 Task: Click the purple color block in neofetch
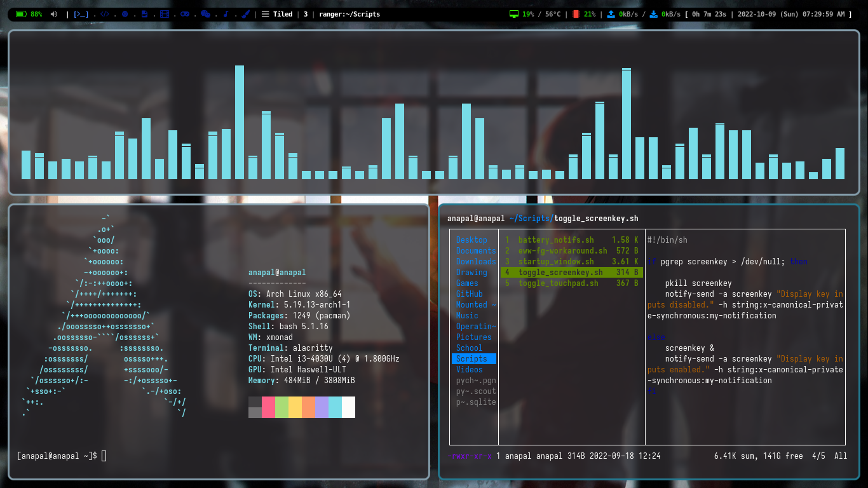pyautogui.click(x=322, y=407)
